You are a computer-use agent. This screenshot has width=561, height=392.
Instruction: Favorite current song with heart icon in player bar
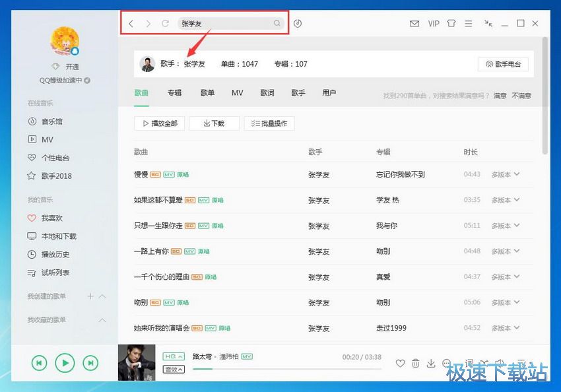(x=401, y=364)
